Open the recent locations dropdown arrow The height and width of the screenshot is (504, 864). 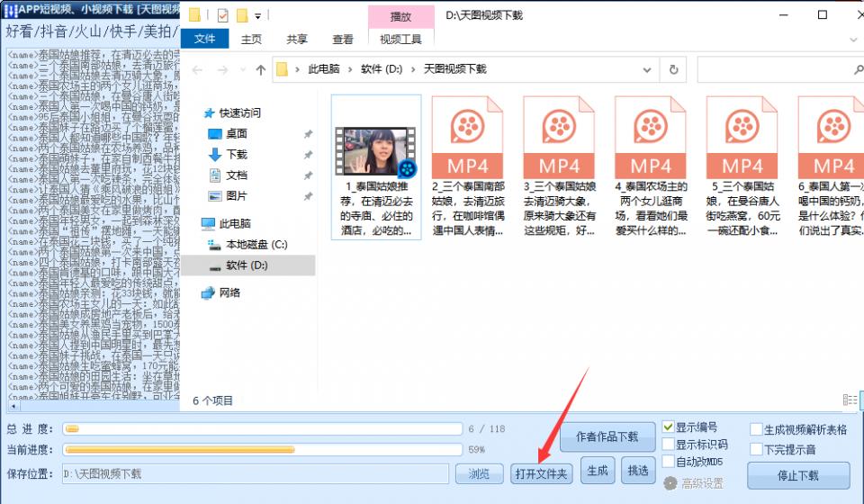[242, 70]
